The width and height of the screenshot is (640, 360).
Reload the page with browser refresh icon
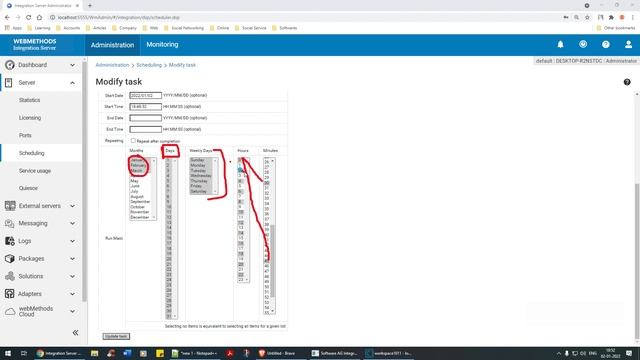click(29, 18)
